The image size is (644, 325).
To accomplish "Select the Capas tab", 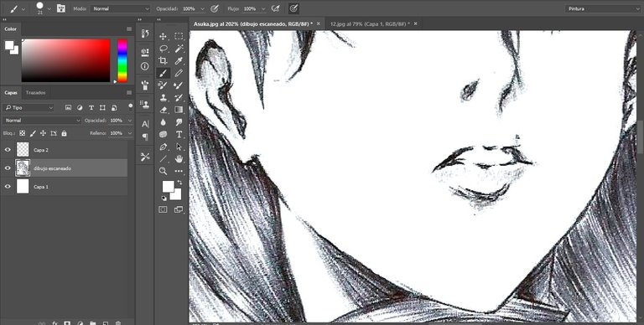I will 11,93.
